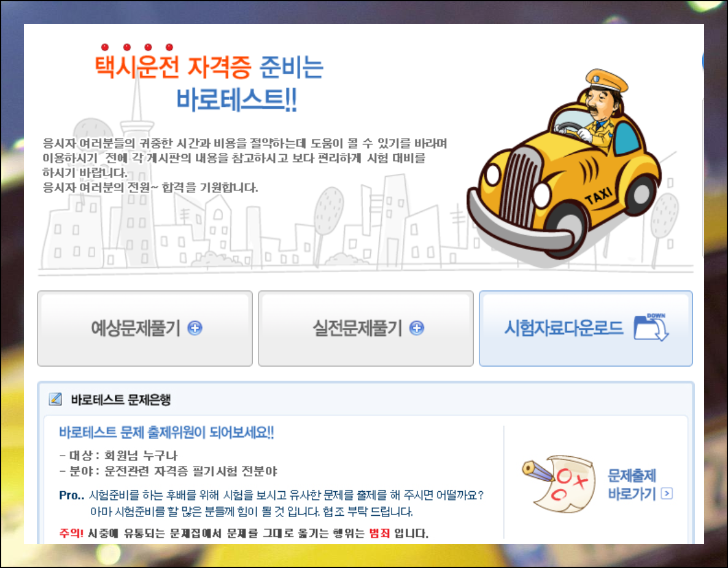Image resolution: width=728 pixels, height=568 pixels.
Task: Open the 예상문제풀기 button
Action: click(145, 329)
